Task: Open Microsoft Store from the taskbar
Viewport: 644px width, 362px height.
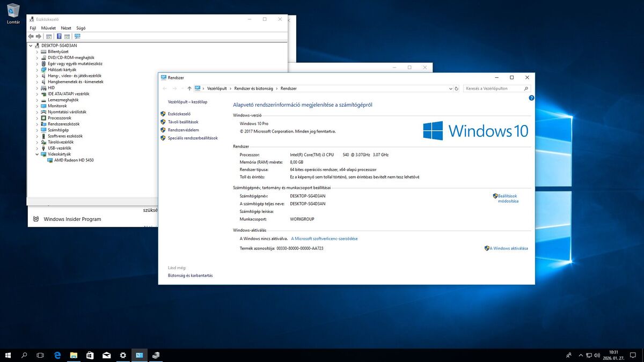Action: click(90, 355)
